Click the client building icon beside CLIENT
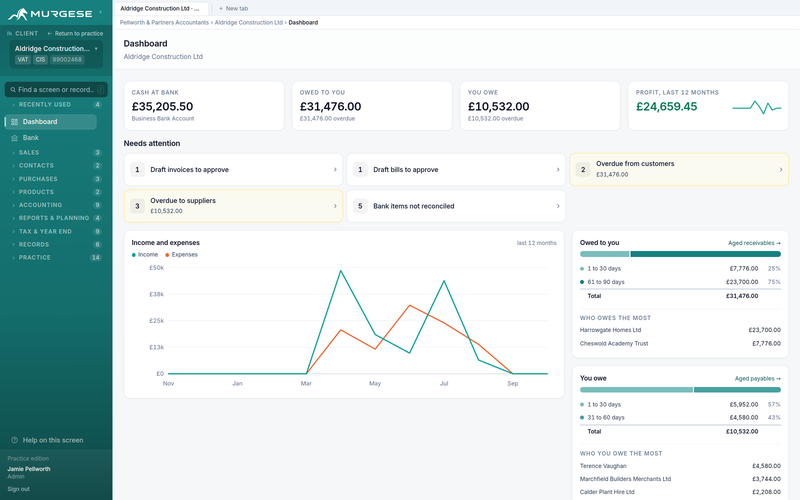This screenshot has width=800, height=500. tap(10, 34)
